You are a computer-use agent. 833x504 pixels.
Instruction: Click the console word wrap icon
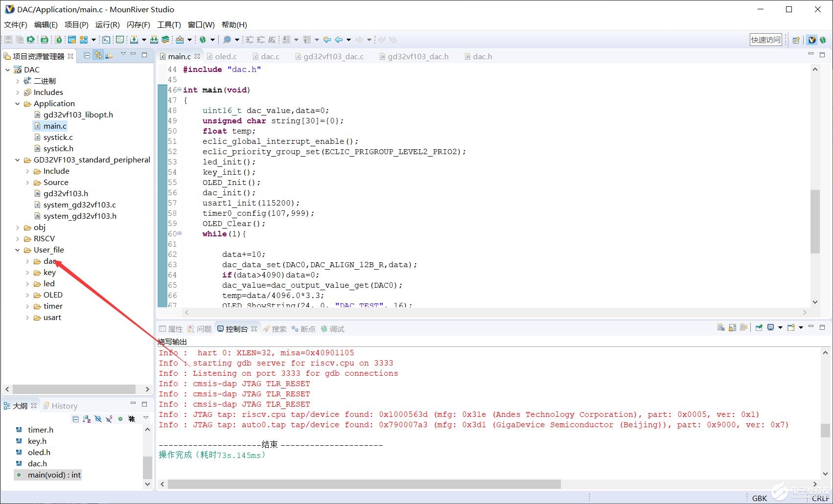point(743,327)
